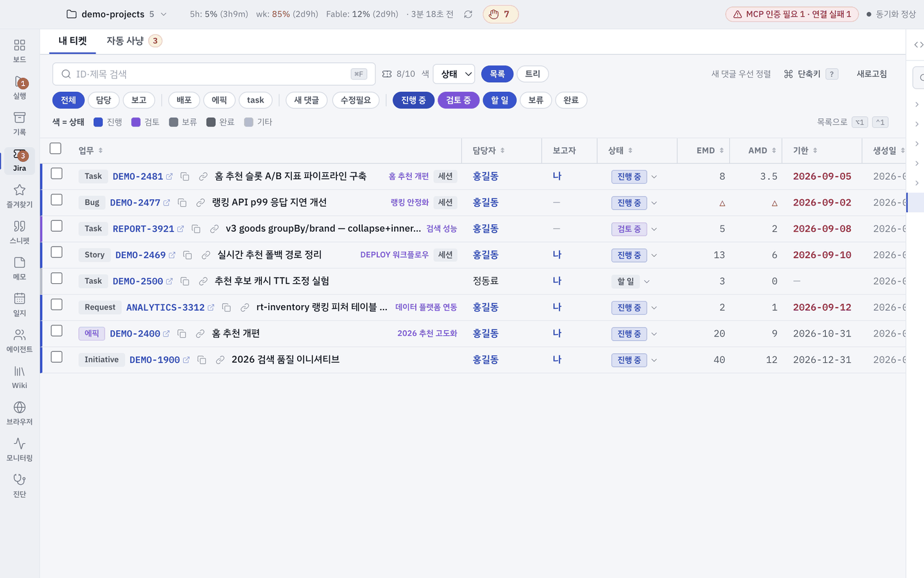Check the DEMO-2469 row checkbox

tap(56, 252)
